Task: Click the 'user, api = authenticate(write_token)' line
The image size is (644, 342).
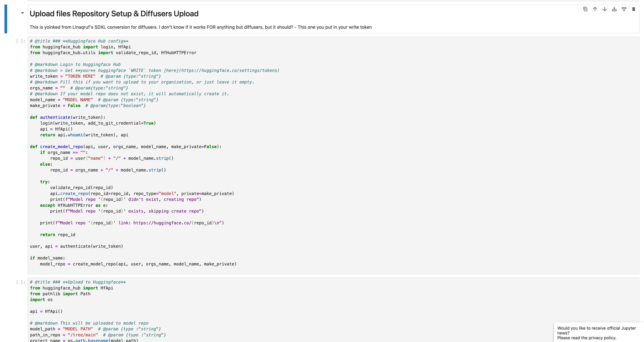Action: [x=77, y=246]
